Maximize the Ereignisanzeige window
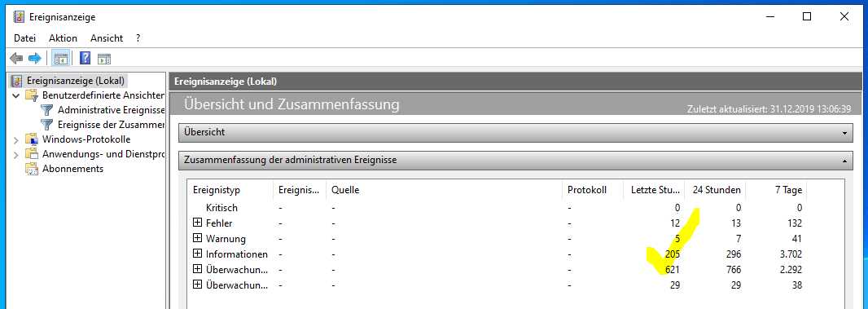This screenshot has width=868, height=309. [x=807, y=16]
